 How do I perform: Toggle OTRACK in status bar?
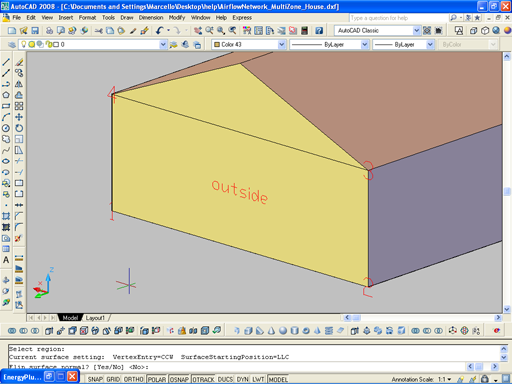click(x=203, y=379)
